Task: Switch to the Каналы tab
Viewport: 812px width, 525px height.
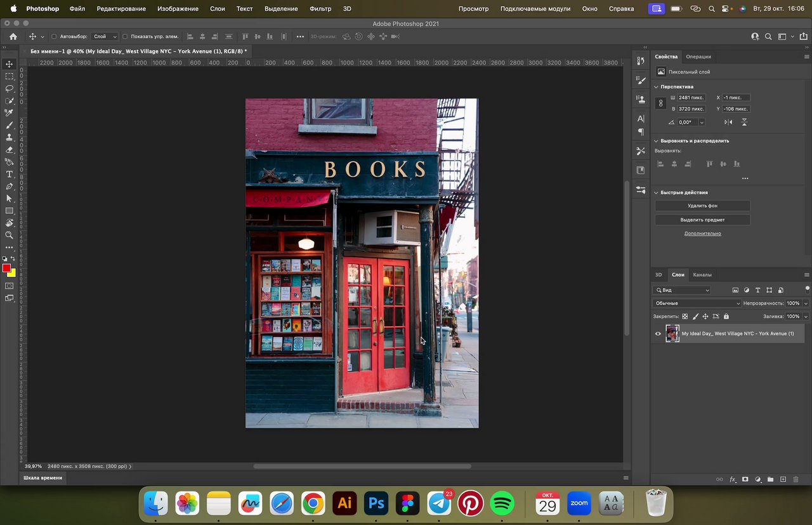Action: (702, 275)
